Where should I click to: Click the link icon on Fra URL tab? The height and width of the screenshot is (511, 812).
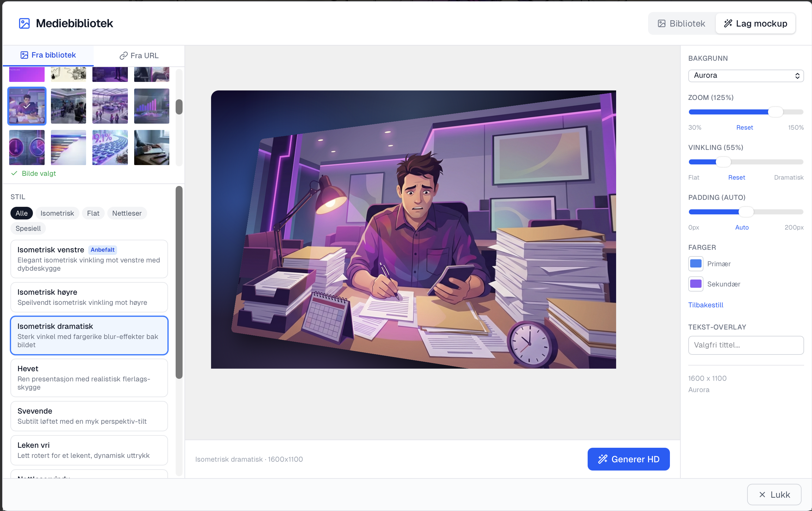pos(123,56)
